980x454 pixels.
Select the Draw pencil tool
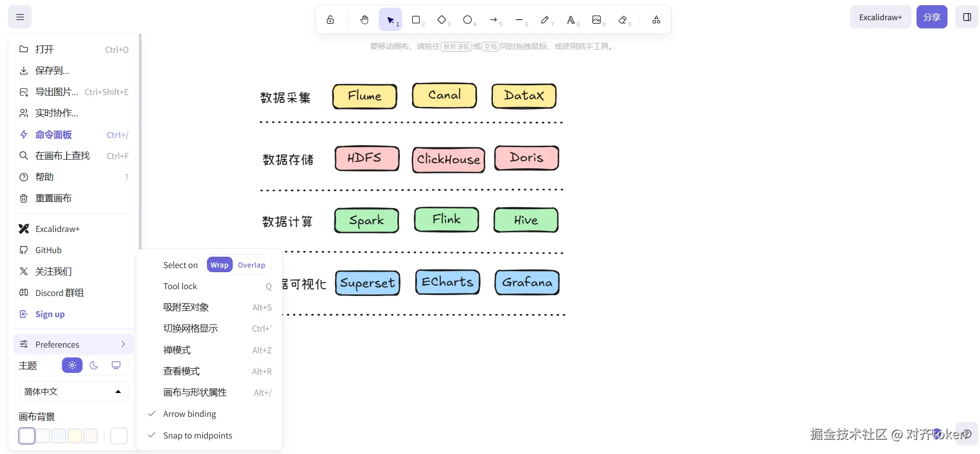click(x=545, y=20)
